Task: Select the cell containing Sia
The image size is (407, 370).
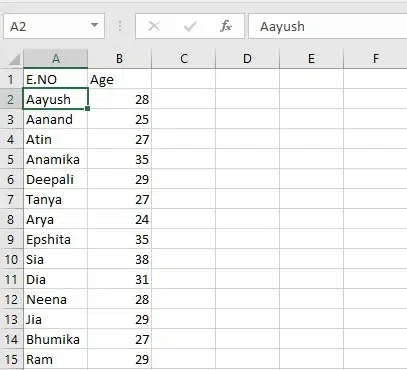Action: pos(56,259)
